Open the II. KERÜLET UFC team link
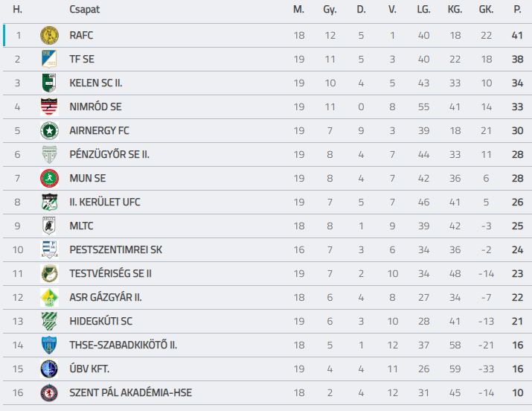The width and height of the screenshot is (532, 411). click(105, 202)
